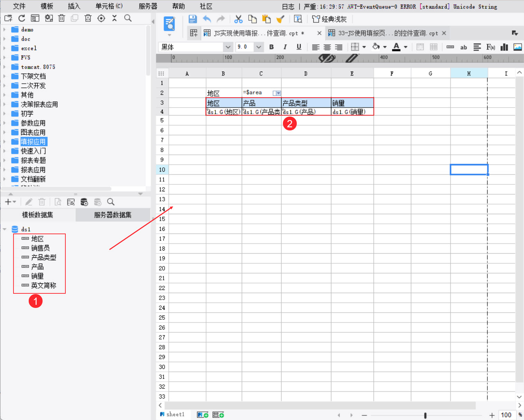Click the database connection icon in dataset toolbar

84,202
